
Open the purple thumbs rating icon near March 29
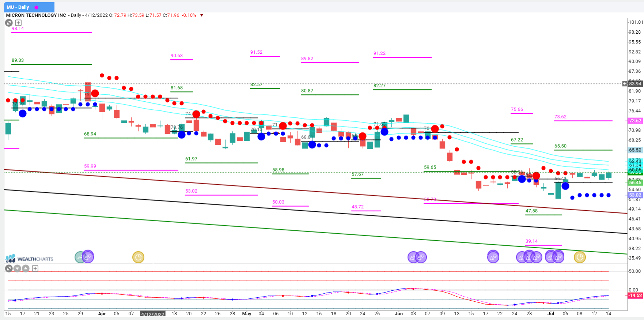pyautogui.click(x=88, y=257)
